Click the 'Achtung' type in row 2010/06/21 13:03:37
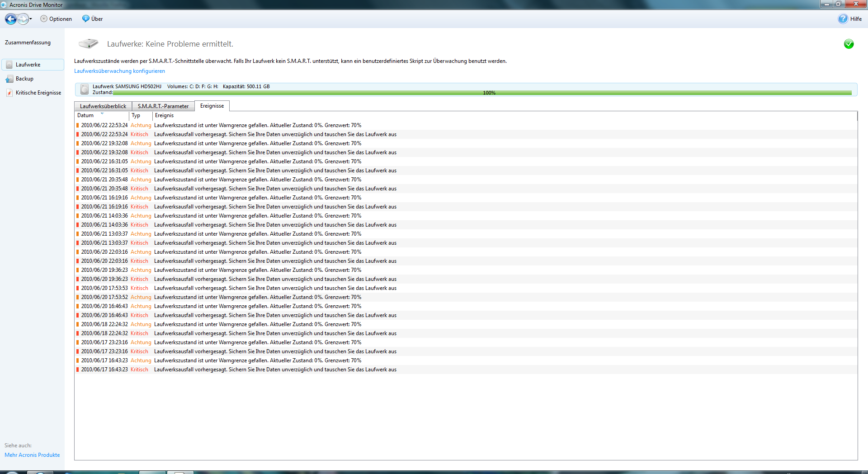 point(141,234)
